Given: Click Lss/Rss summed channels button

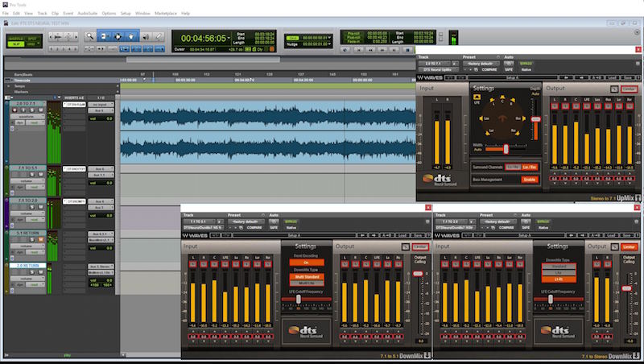Looking at the screenshot, I should [x=530, y=167].
